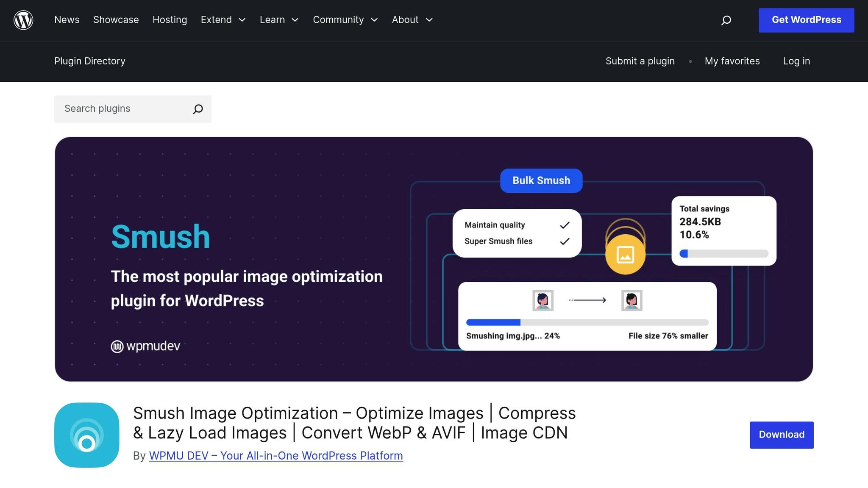Open the Hosting menu item
Viewport: 868px width, 488px height.
point(170,20)
